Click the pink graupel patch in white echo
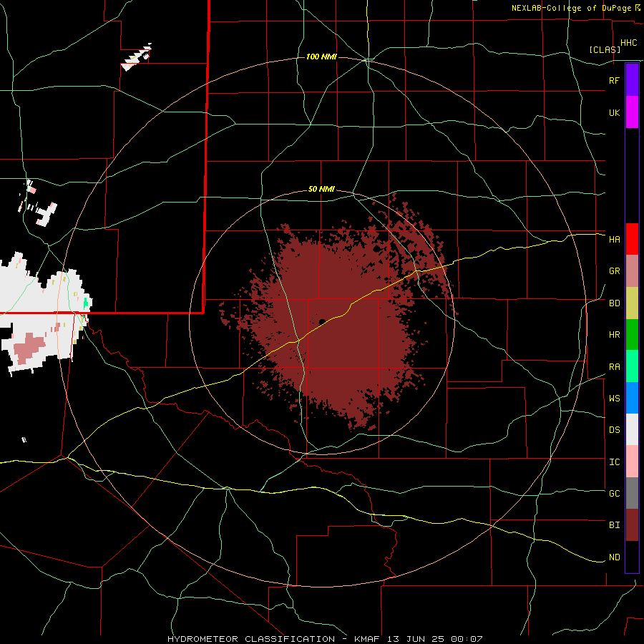Viewport: 644px width, 644px height. 29,348
